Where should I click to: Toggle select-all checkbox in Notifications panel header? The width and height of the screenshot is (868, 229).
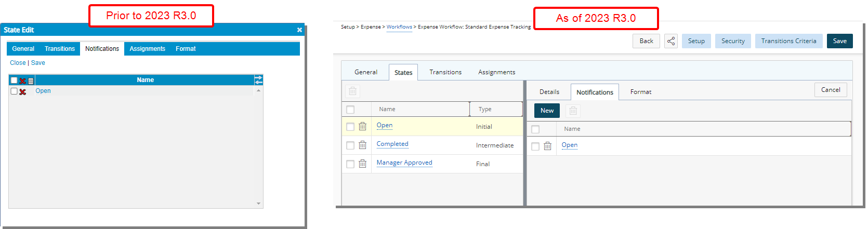coord(535,129)
